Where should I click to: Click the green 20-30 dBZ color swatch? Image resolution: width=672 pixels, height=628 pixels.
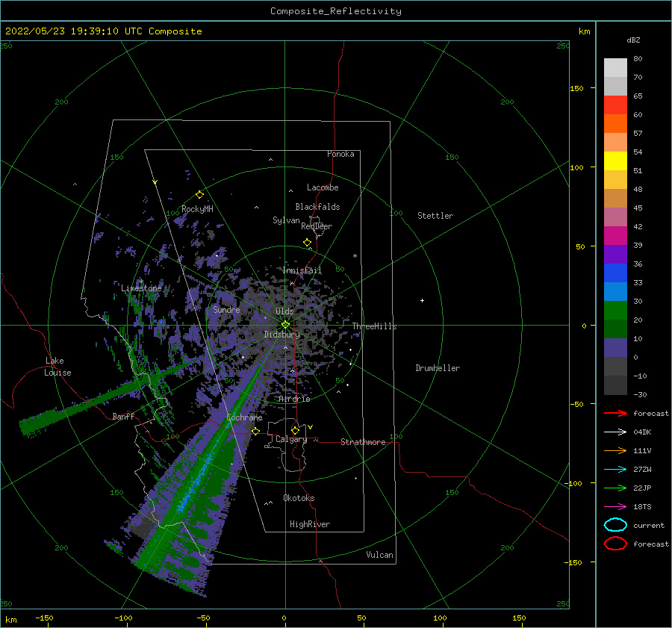(x=615, y=311)
